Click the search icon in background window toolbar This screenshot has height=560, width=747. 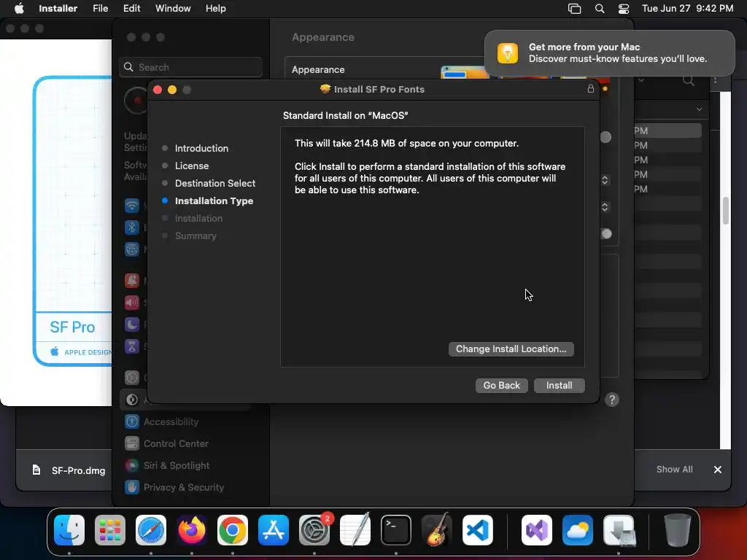tap(689, 80)
